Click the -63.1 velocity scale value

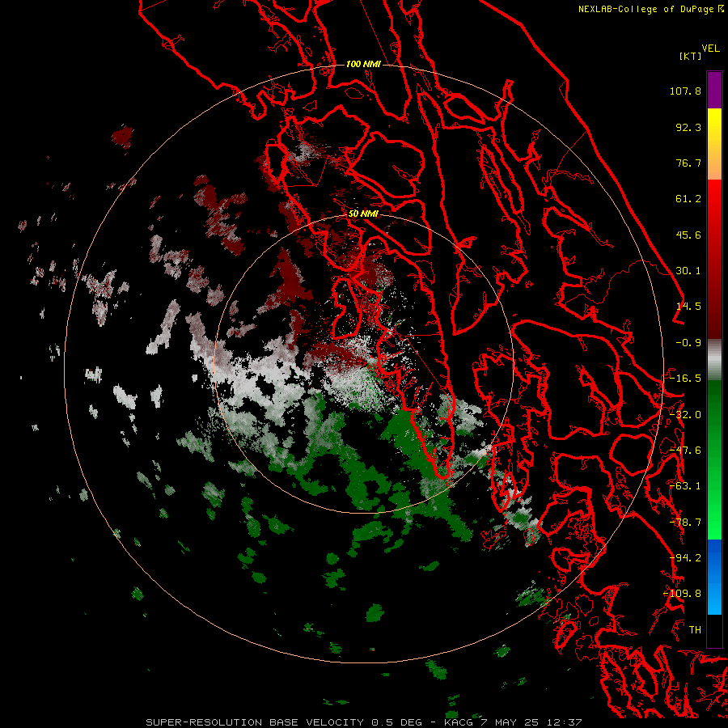685,486
